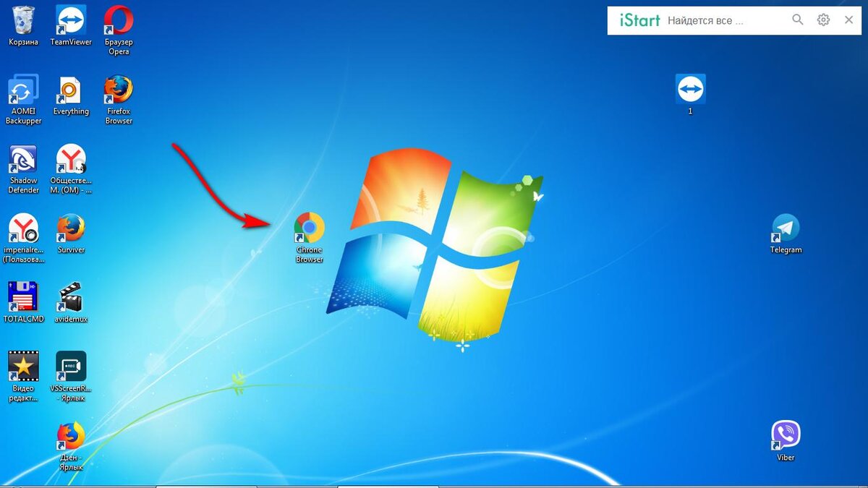Open TeamViewer shortcut named 1

(690, 95)
